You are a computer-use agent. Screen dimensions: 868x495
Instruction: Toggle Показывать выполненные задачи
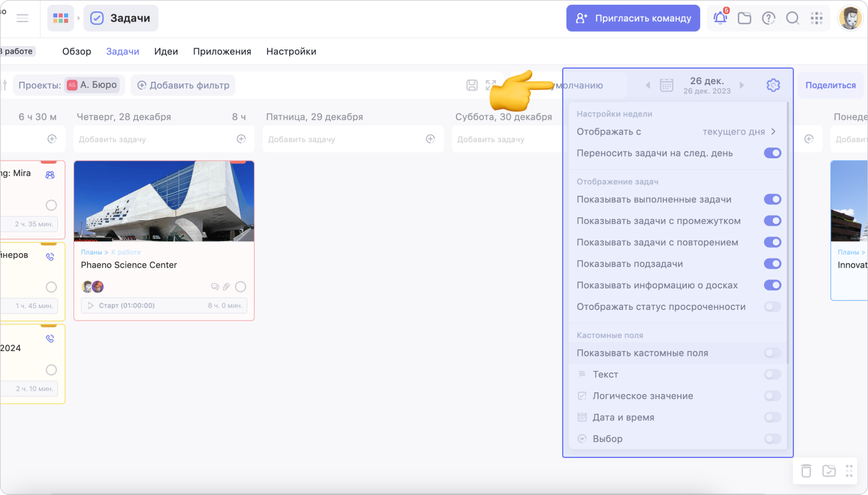pyautogui.click(x=772, y=199)
